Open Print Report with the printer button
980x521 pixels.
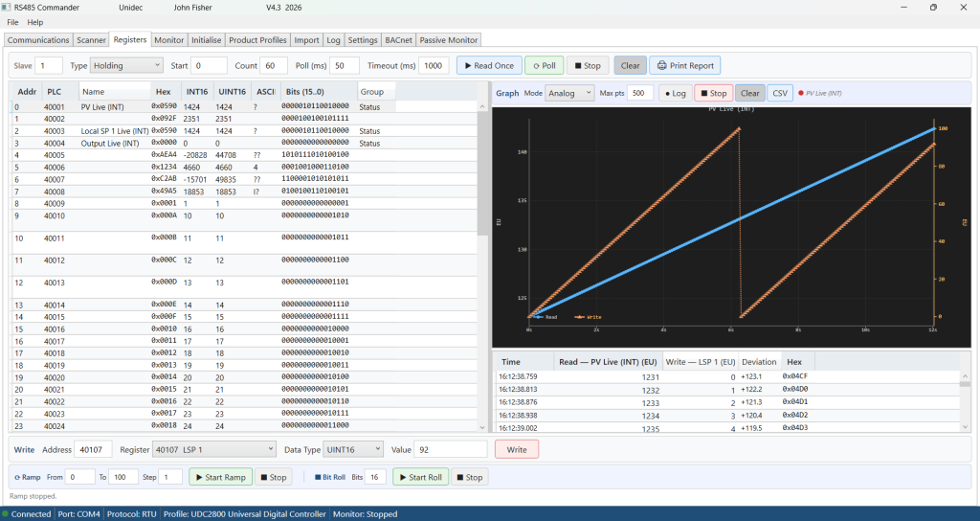click(684, 66)
